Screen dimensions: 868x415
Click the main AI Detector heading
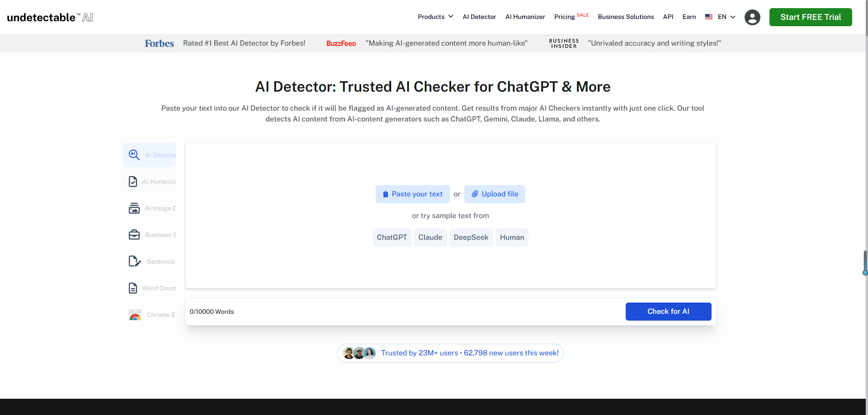click(x=433, y=87)
